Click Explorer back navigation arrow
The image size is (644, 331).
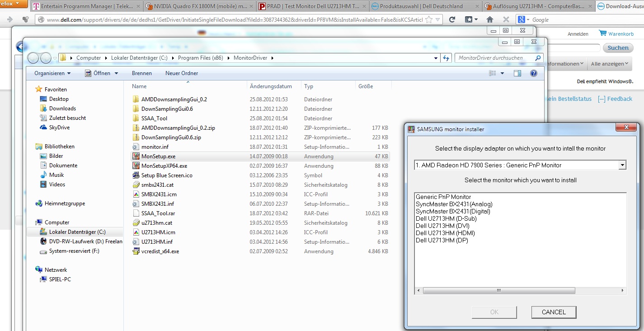(x=33, y=58)
